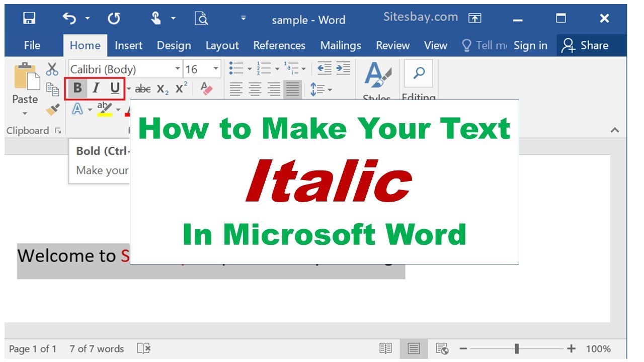Expand underline style dropdown arrow
Image resolution: width=644 pixels, height=362 pixels.
[129, 89]
